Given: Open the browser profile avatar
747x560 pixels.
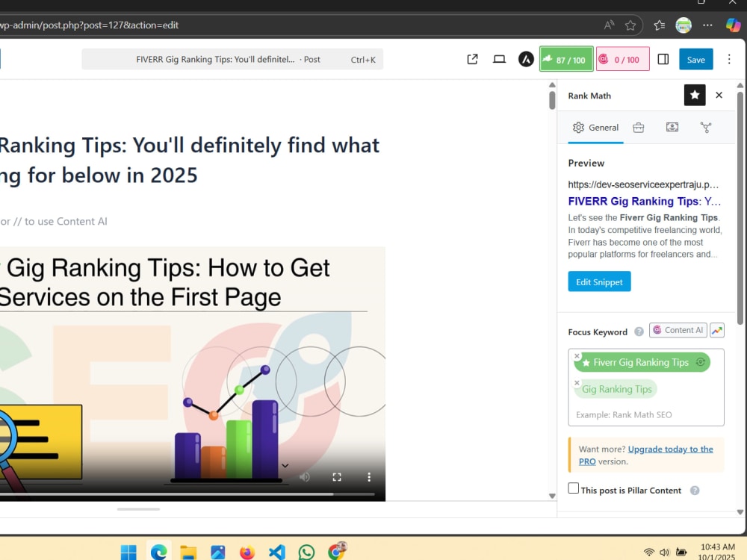Looking at the screenshot, I should point(684,25).
